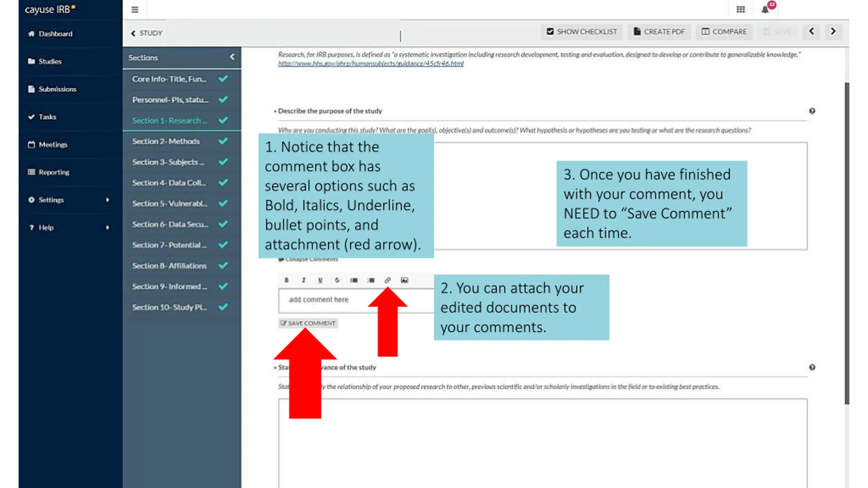Click the vertical scrollbar on the right

coord(847,243)
